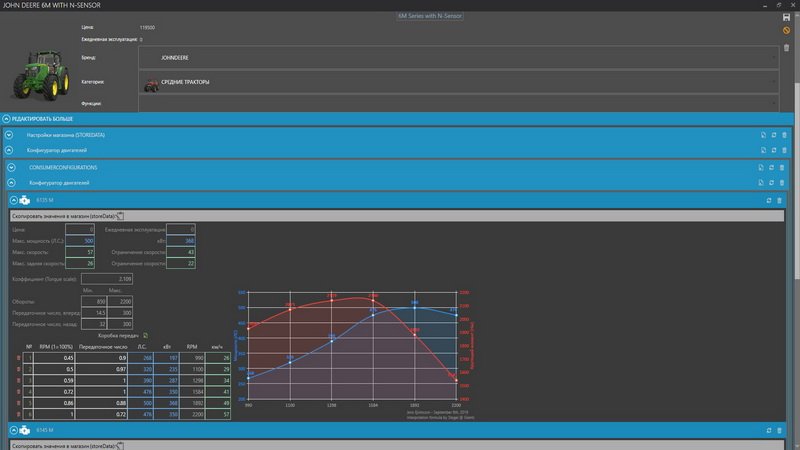The height and width of the screenshot is (450, 800).
Task: Delete gear row number 1
Action: [19, 358]
